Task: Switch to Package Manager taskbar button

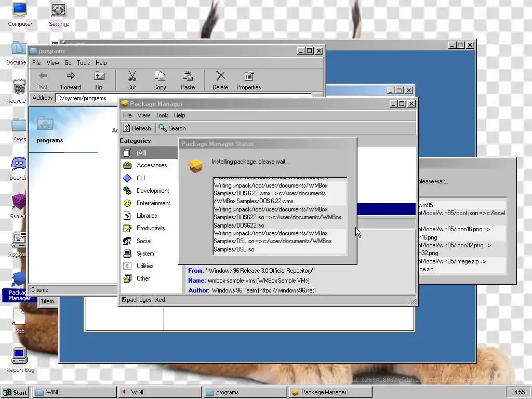Action: [x=330, y=392]
